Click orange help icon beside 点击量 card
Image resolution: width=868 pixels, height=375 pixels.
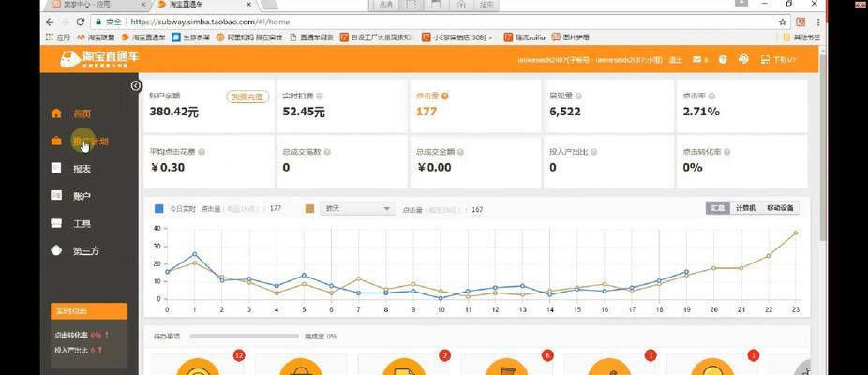pos(445,97)
